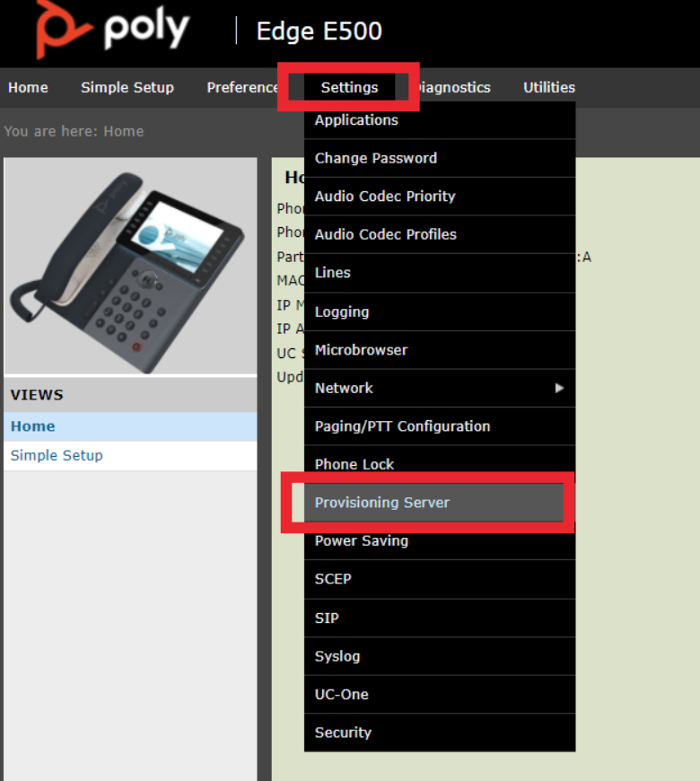This screenshot has width=700, height=781.
Task: Click the Settings menu tab
Action: tap(349, 88)
